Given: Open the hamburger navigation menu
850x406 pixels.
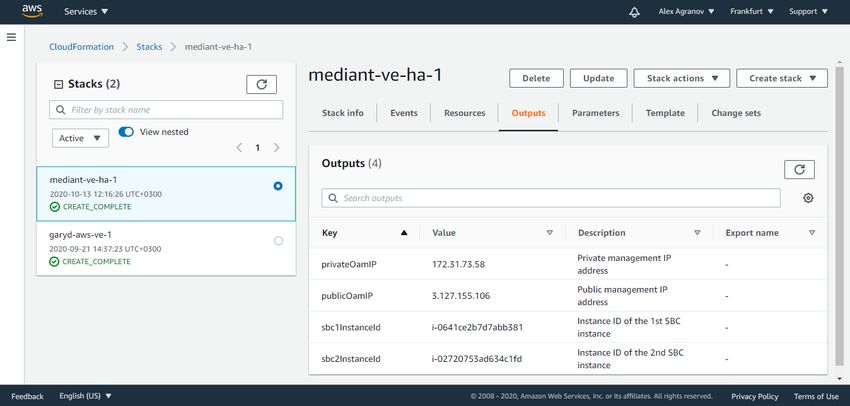Looking at the screenshot, I should click(x=11, y=37).
